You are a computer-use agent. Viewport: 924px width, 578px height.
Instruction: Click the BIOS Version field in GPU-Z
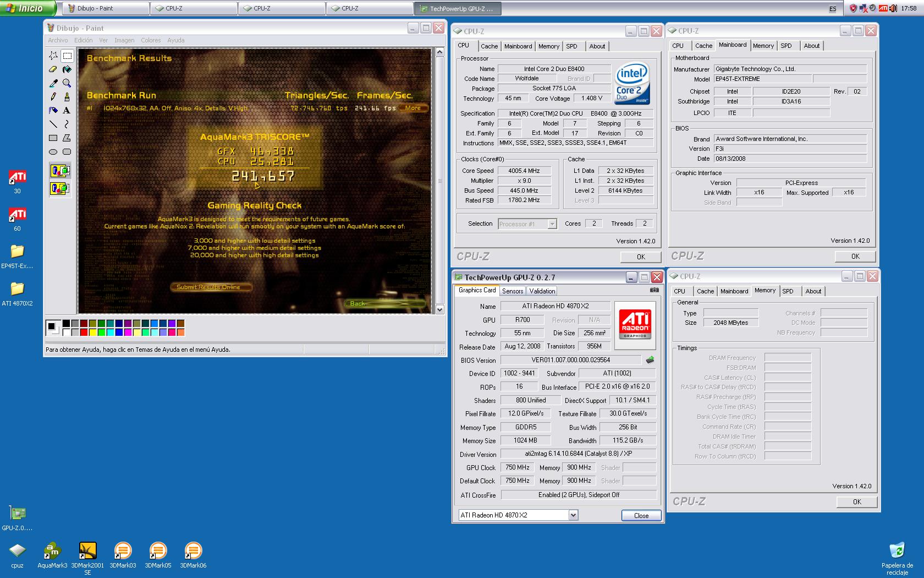[x=570, y=360]
